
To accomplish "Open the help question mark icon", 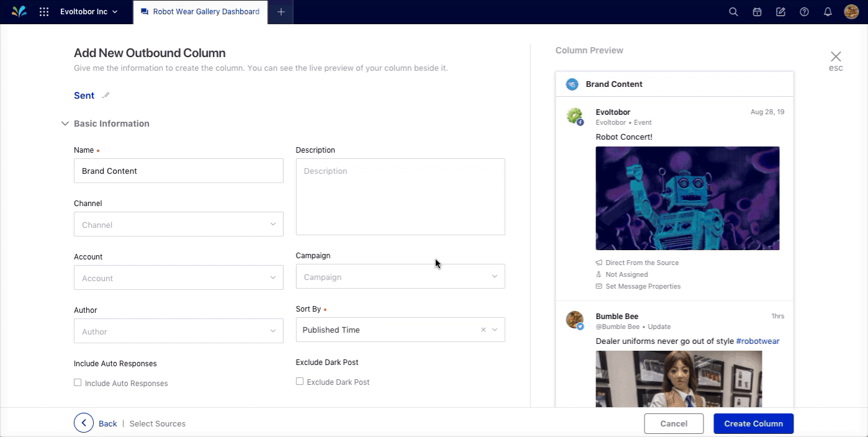I will [x=804, y=12].
